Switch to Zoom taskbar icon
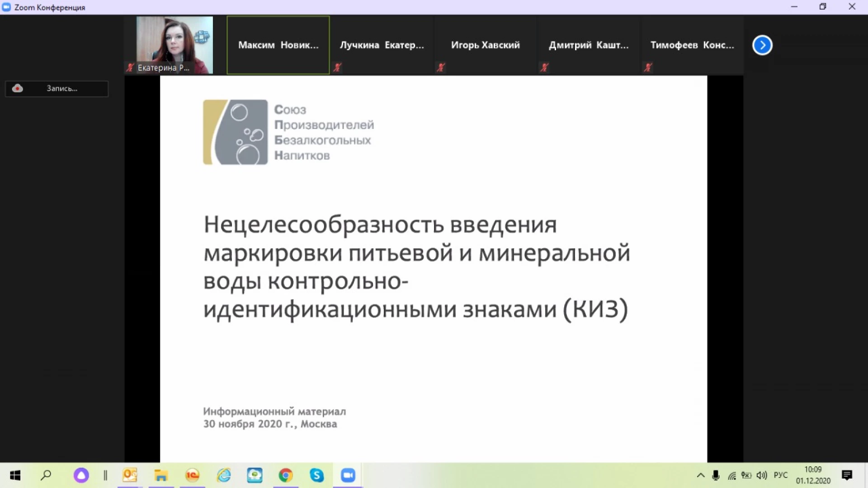Image resolution: width=868 pixels, height=488 pixels. click(348, 475)
